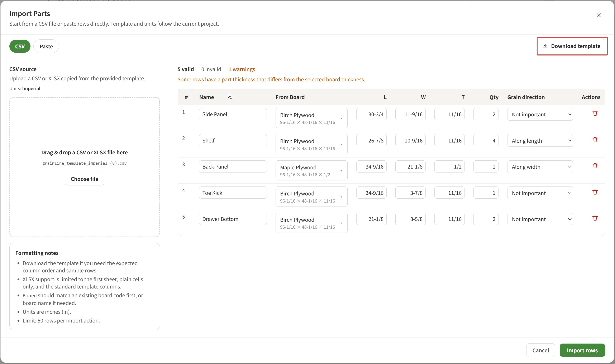This screenshot has width=615, height=364.
Task: Open Toe Kick's board selector
Action: pos(311,197)
